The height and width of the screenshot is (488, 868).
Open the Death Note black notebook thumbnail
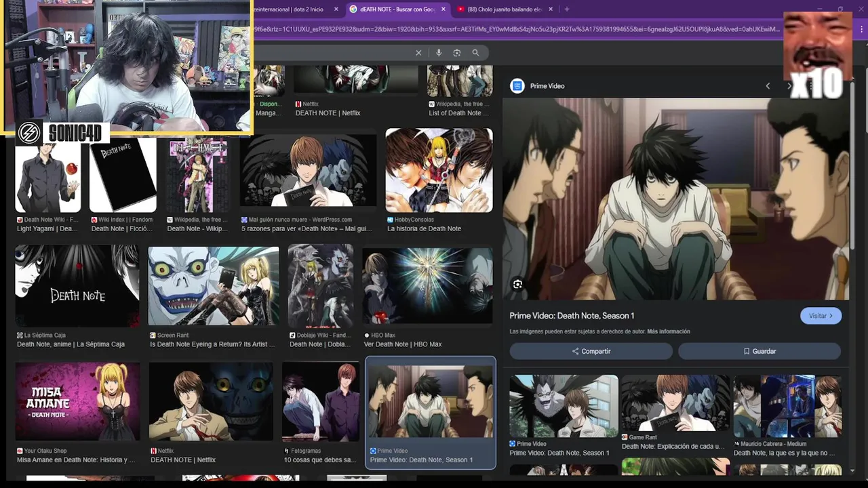(x=123, y=174)
